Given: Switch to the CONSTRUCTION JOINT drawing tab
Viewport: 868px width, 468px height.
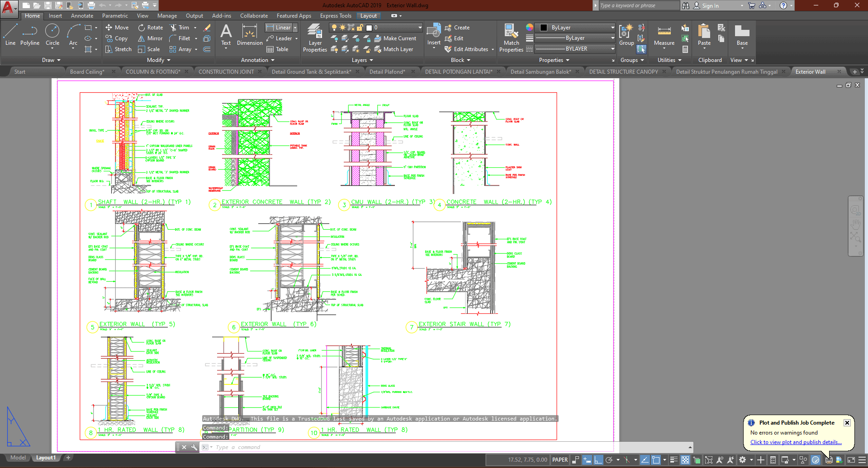Looking at the screenshot, I should tap(226, 72).
